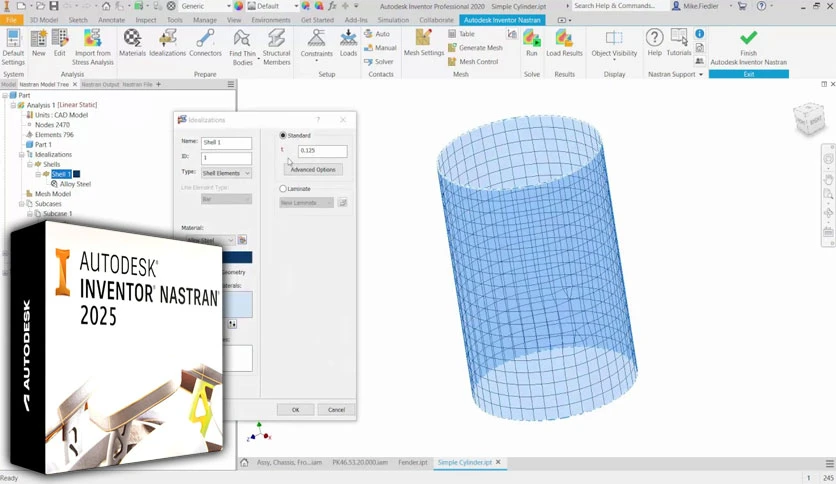Select the Standard radio button
This screenshot has width=836, height=484.
(x=283, y=135)
